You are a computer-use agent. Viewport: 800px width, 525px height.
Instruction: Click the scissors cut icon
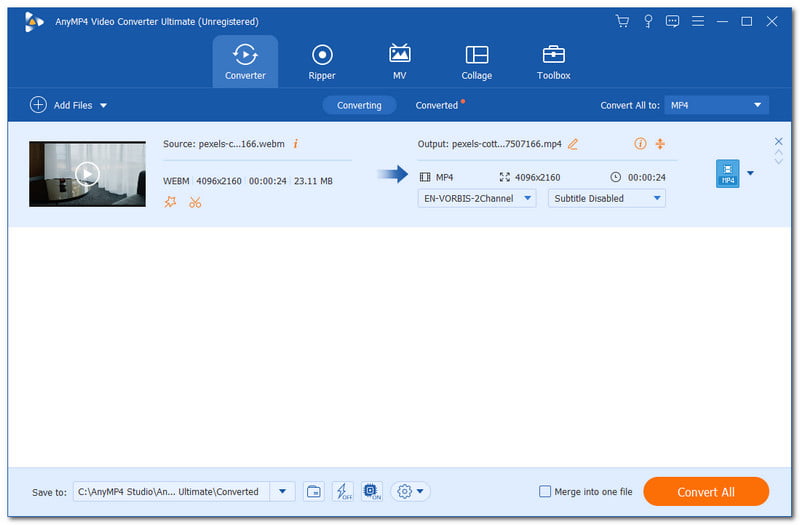(195, 202)
